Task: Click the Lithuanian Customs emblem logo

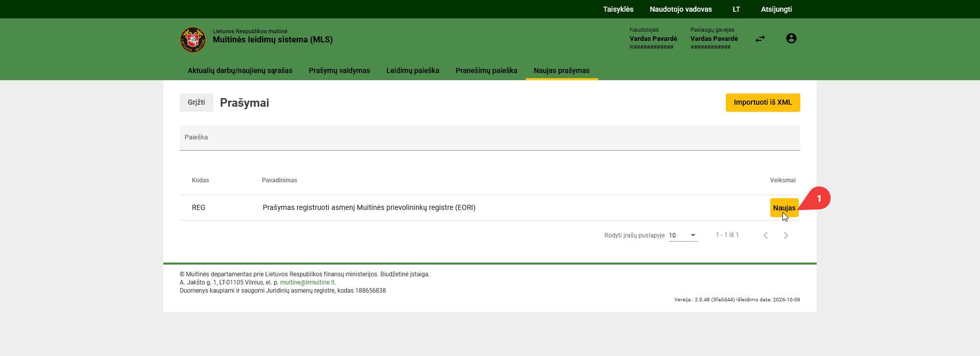Action: (x=193, y=40)
